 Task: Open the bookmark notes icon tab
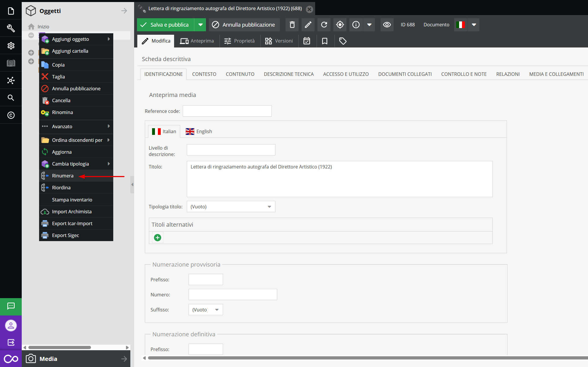tap(324, 41)
